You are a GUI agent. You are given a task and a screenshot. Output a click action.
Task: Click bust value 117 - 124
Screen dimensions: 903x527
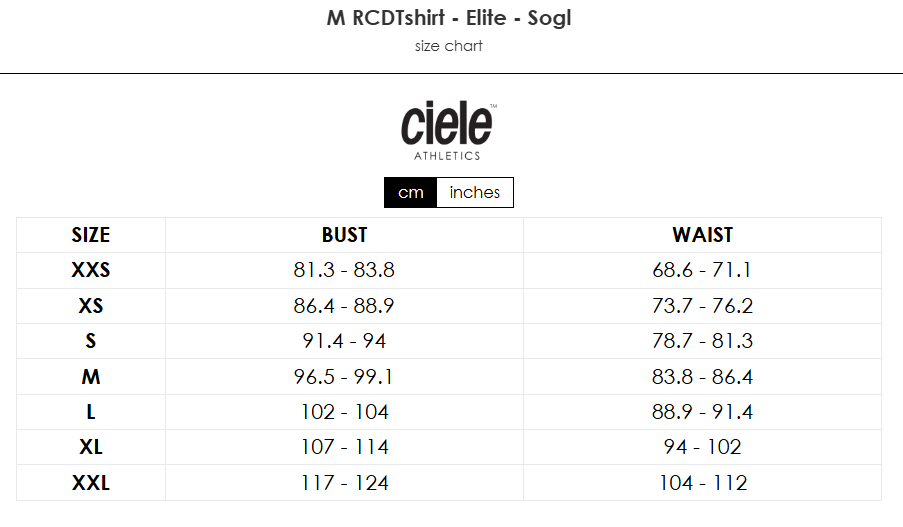pos(344,483)
